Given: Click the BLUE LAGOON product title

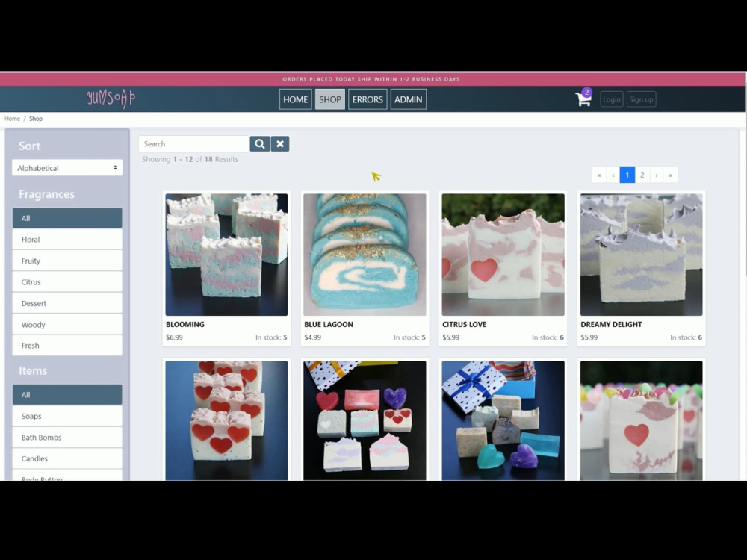Looking at the screenshot, I should [x=329, y=324].
